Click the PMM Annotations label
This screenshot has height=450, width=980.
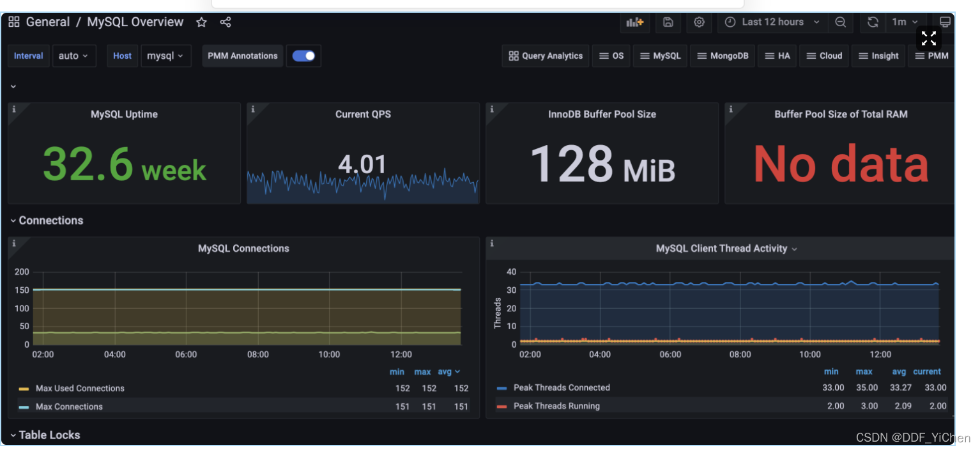(x=243, y=56)
